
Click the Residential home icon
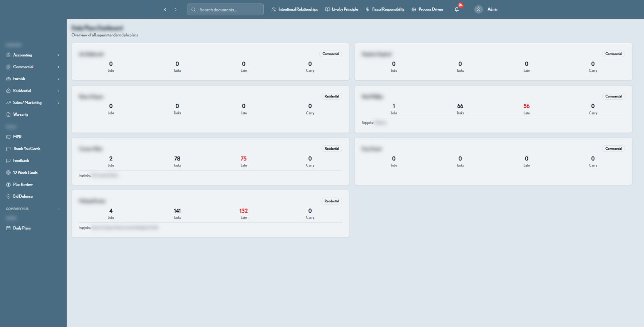[9, 91]
